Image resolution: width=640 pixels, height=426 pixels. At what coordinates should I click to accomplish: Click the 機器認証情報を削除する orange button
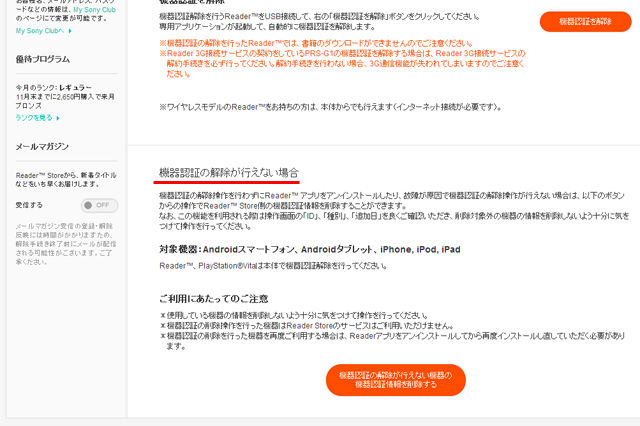396,380
